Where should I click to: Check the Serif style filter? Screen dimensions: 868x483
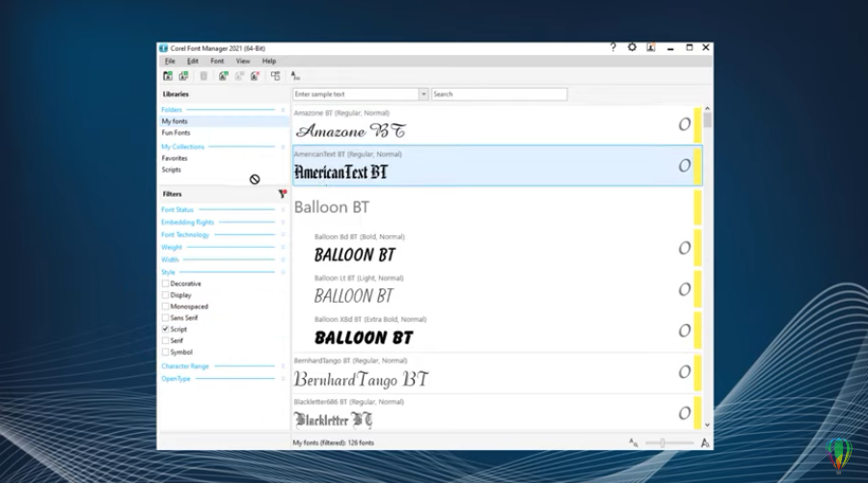(x=165, y=340)
